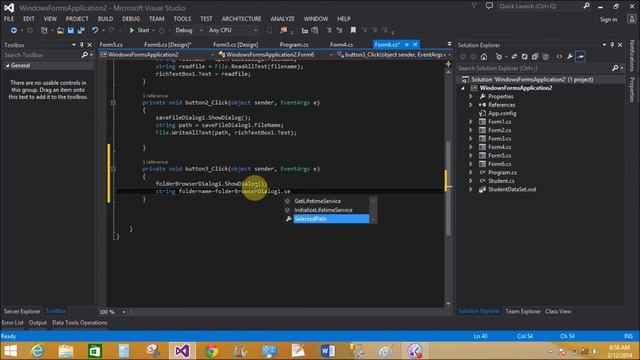Image resolution: width=640 pixels, height=360 pixels.
Task: Click the Search Solution Explorer input field
Action: pyautogui.click(x=533, y=68)
